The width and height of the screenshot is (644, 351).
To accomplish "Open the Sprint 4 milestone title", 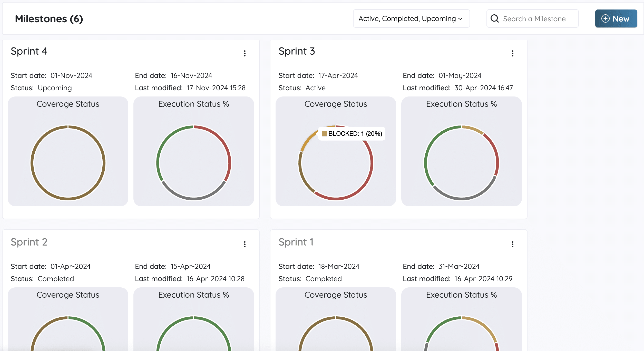I will coord(29,51).
